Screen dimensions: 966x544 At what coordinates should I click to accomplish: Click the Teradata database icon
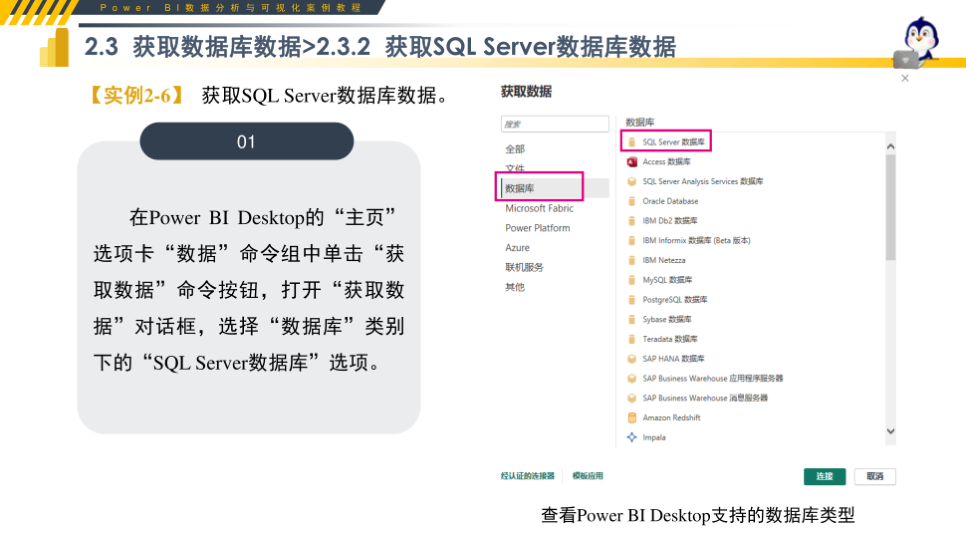[x=631, y=339]
